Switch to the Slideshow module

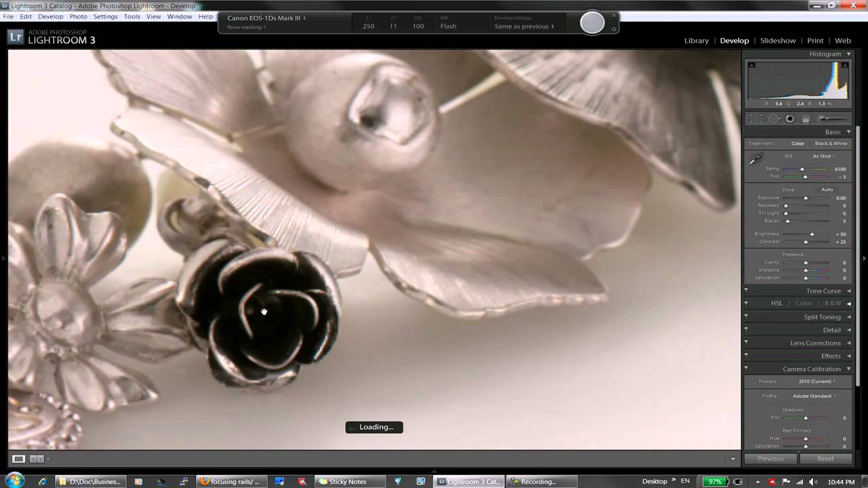pyautogui.click(x=778, y=41)
